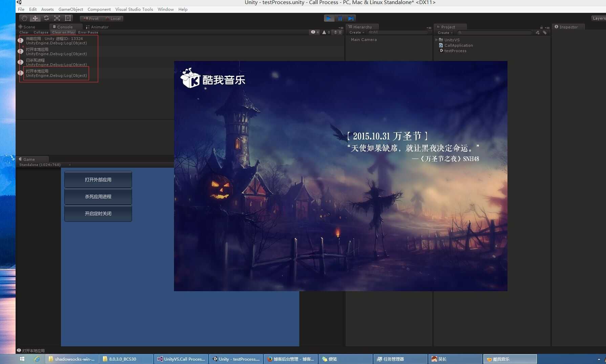Select the Scale tool

[x=57, y=18]
